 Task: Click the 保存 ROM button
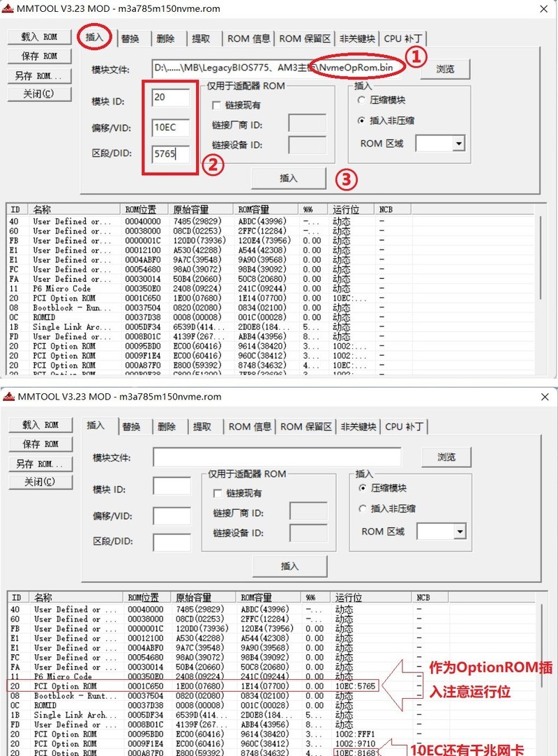coord(39,56)
